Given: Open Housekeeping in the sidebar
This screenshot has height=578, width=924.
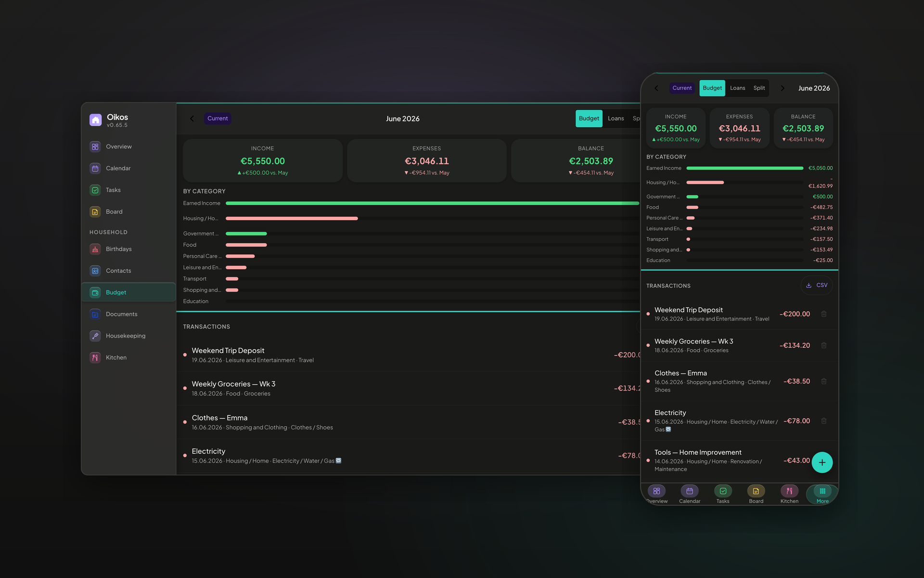Looking at the screenshot, I should tap(128, 336).
